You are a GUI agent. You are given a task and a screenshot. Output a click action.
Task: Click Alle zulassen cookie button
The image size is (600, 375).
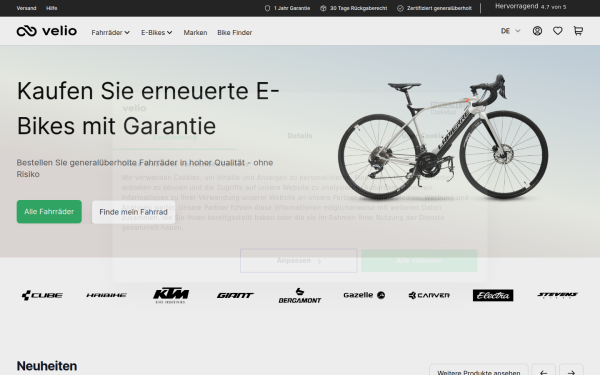point(419,261)
